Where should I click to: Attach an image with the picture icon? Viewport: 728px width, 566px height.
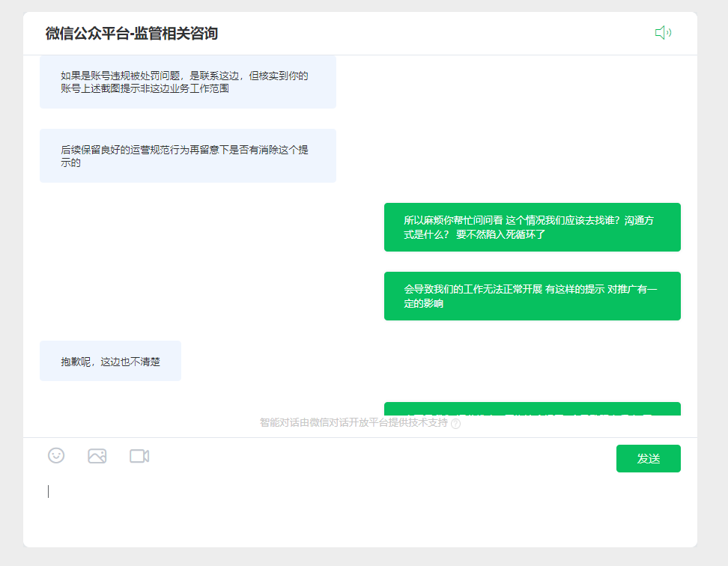(x=97, y=456)
